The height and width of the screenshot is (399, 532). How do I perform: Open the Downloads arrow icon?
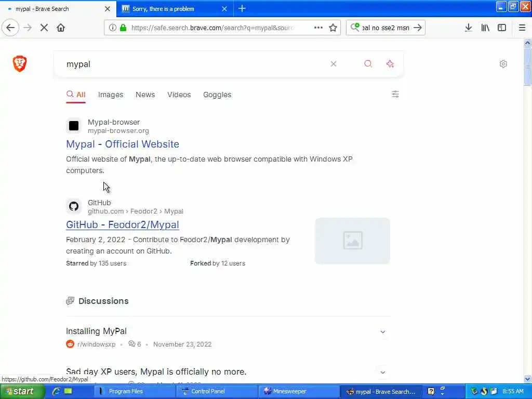tap(468, 28)
